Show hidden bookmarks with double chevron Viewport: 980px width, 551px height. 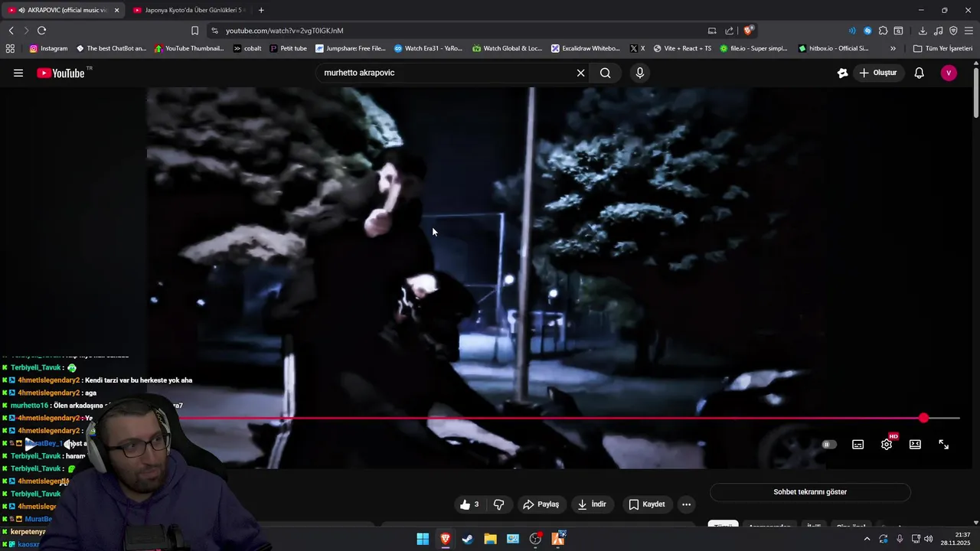click(x=893, y=48)
